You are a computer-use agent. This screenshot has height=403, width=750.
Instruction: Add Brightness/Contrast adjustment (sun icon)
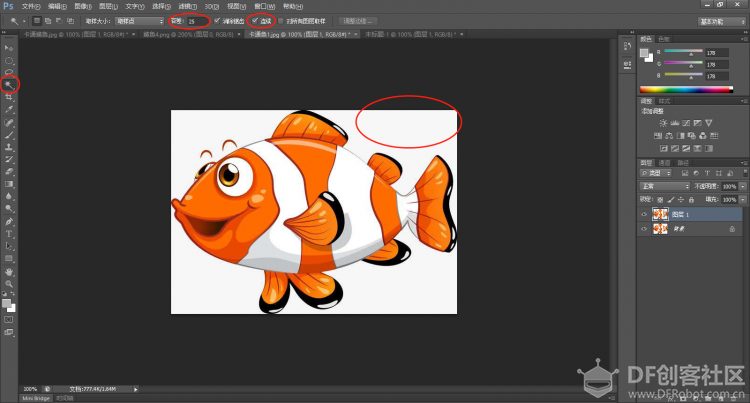(x=663, y=123)
